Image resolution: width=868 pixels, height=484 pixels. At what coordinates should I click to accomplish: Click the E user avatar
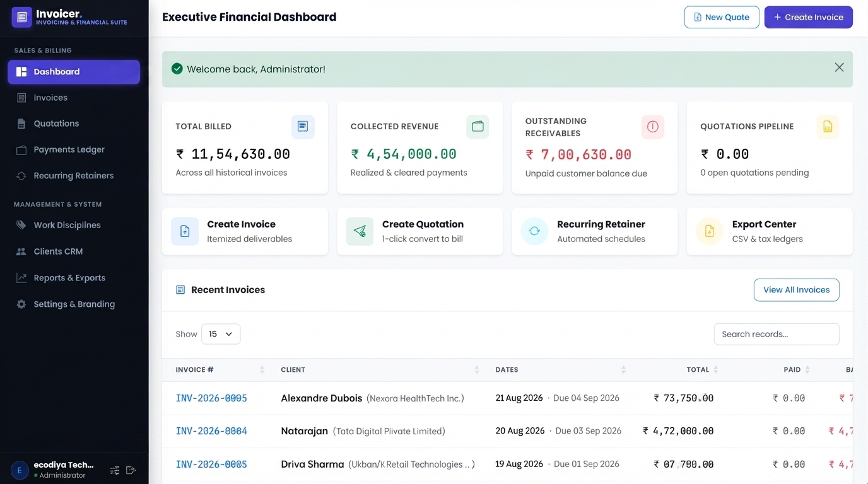click(20, 470)
